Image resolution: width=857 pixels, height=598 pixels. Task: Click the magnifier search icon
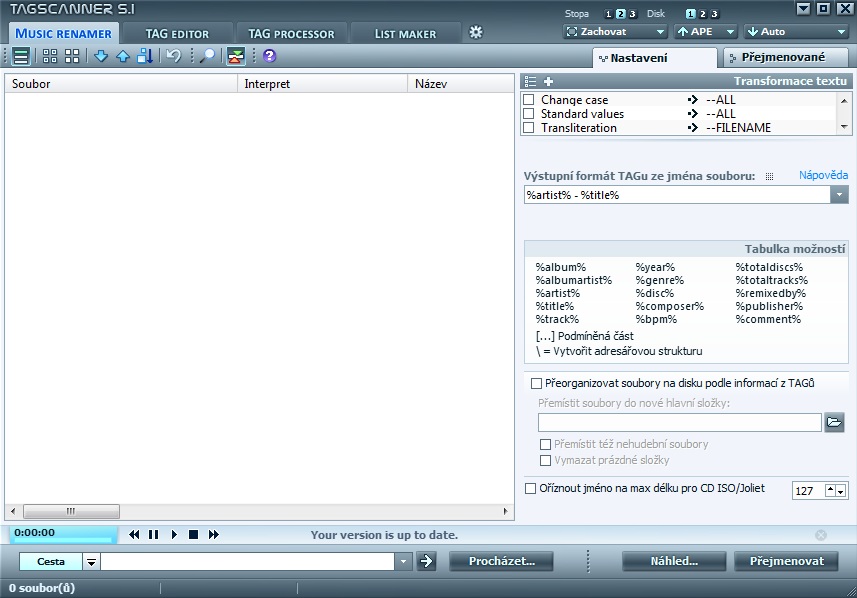coord(207,56)
